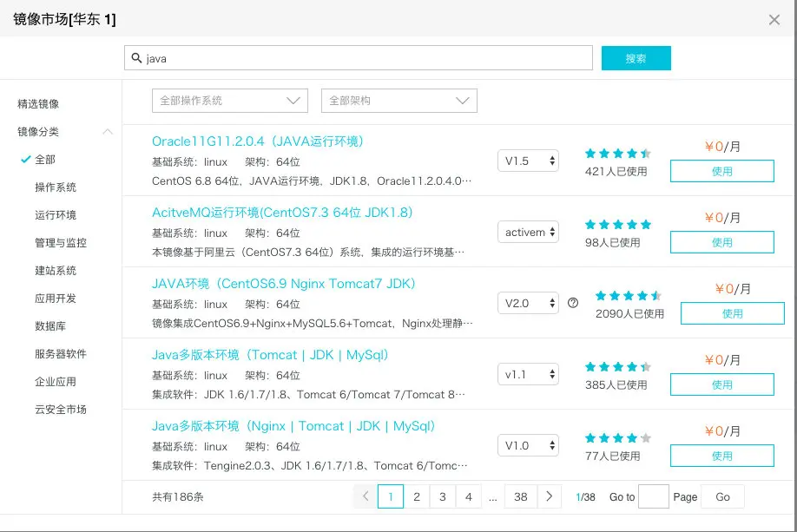This screenshot has width=797, height=532.
Task: Open the 全部架构 dropdown
Action: [399, 101]
